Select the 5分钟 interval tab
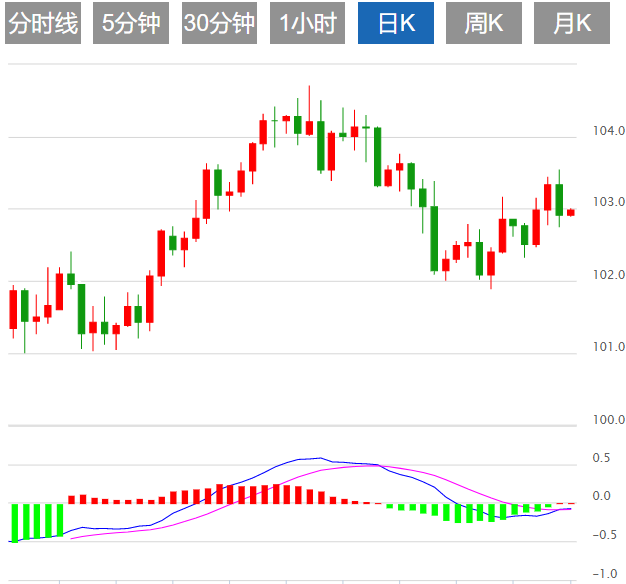The height and width of the screenshot is (584, 626). (131, 23)
